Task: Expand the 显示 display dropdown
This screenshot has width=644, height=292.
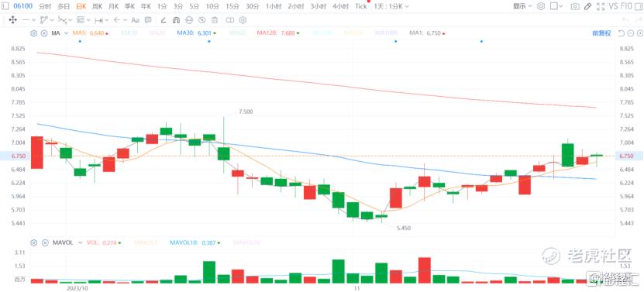Action: click(x=522, y=6)
